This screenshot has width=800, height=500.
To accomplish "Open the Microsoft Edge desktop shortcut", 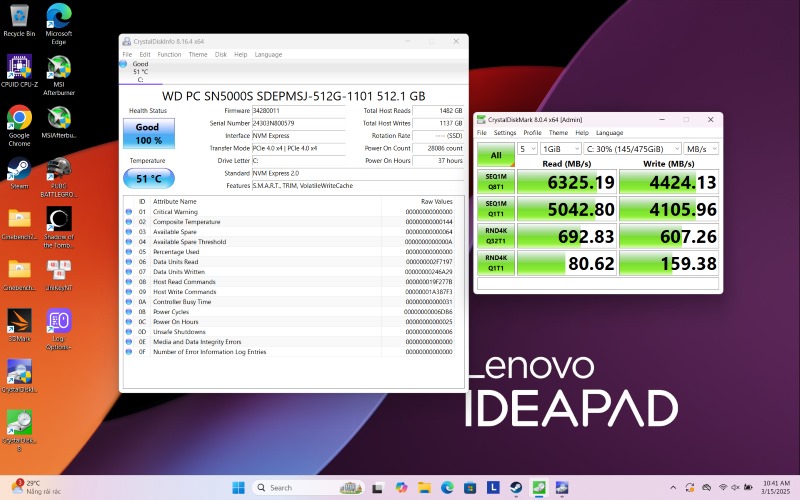I will [x=59, y=23].
